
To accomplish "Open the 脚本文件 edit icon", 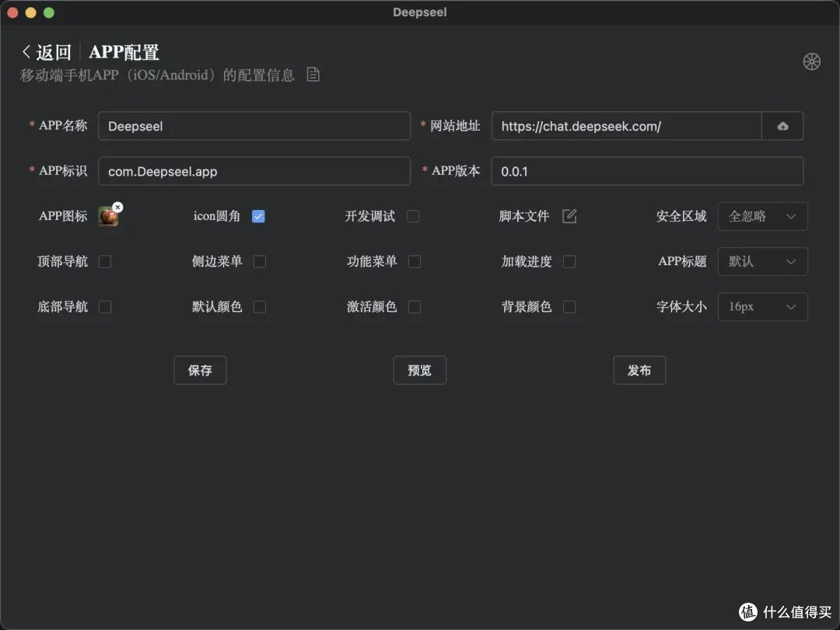I will pyautogui.click(x=569, y=216).
